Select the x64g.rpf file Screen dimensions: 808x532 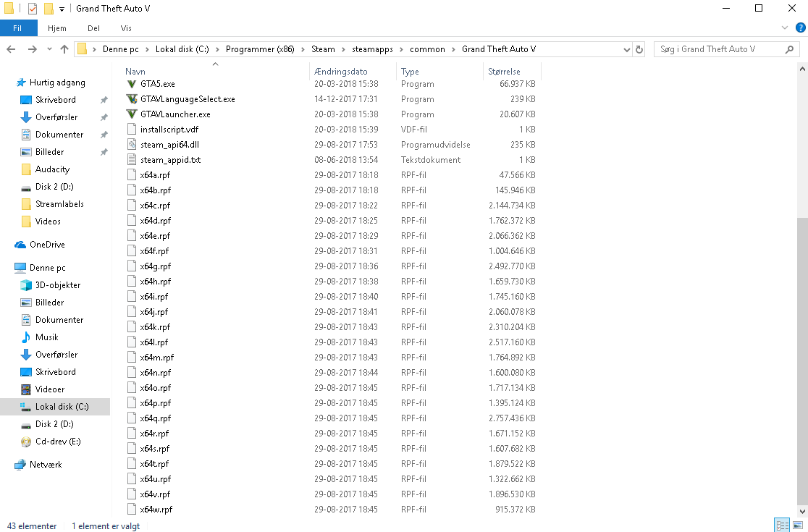click(155, 266)
